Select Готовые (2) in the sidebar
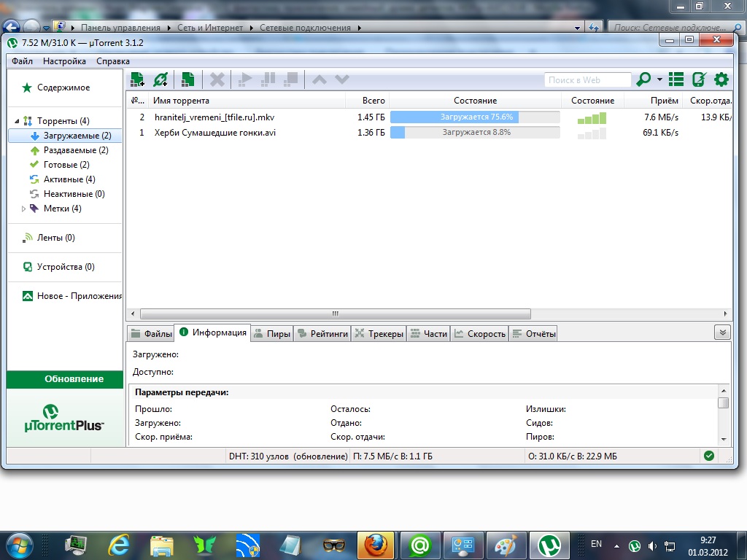 [66, 165]
